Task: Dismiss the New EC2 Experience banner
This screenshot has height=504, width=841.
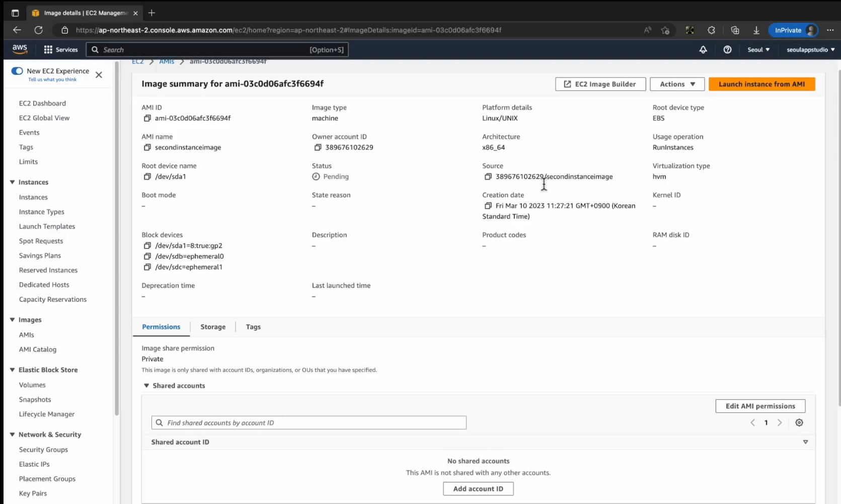Action: click(x=99, y=75)
